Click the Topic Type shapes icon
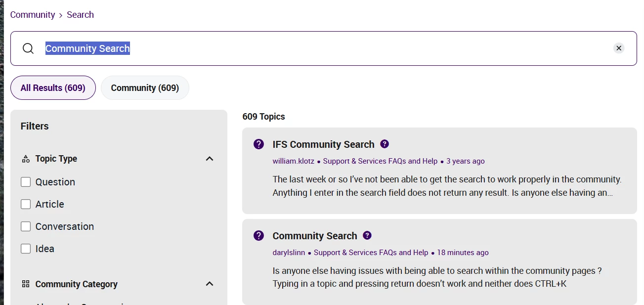The width and height of the screenshot is (644, 305). point(26,159)
